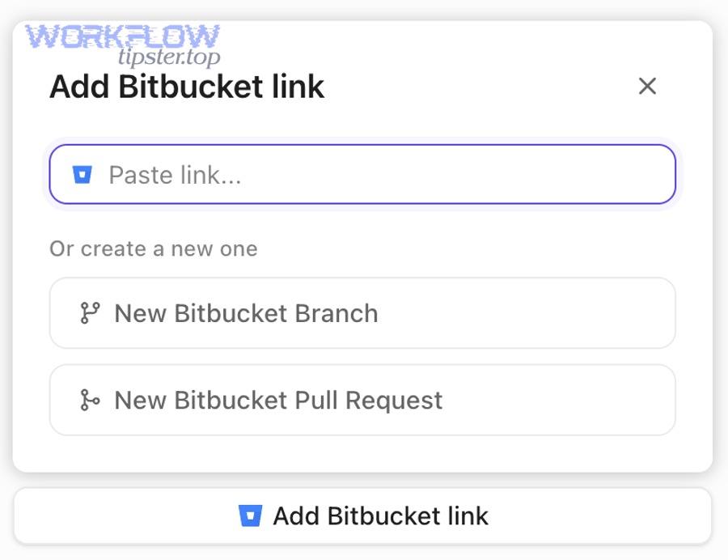Click the "Or create a new one" label
This screenshot has height=560, width=728.
point(154,248)
